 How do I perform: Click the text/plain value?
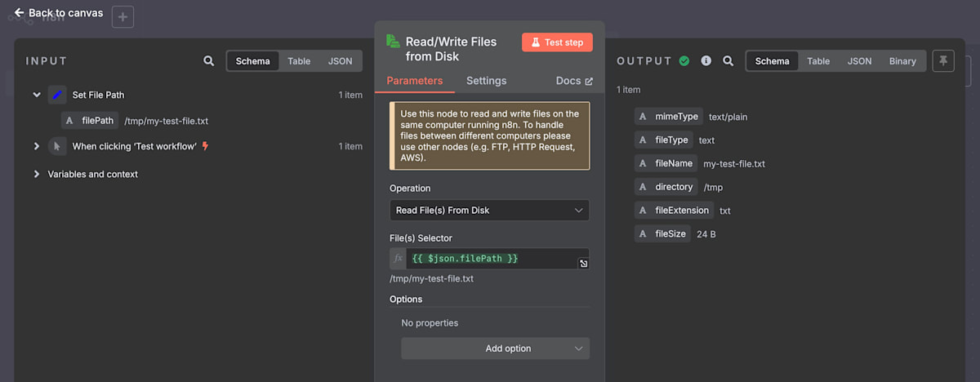(x=728, y=117)
